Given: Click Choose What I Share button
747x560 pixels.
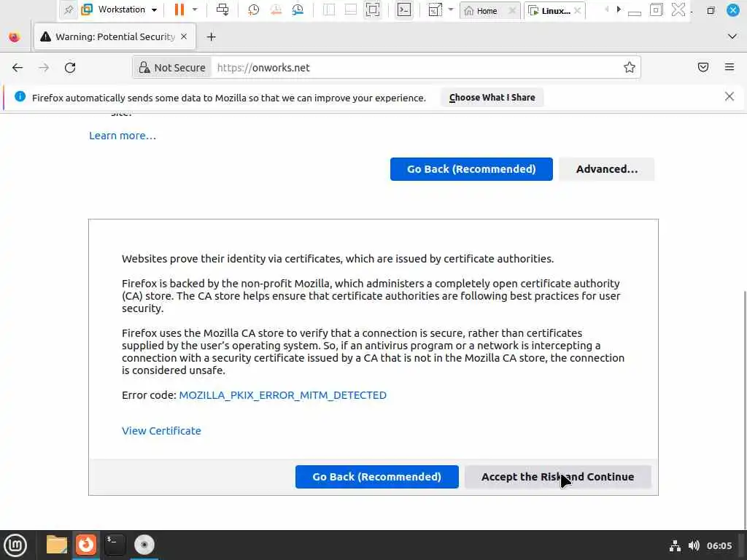Looking at the screenshot, I should 492,98.
